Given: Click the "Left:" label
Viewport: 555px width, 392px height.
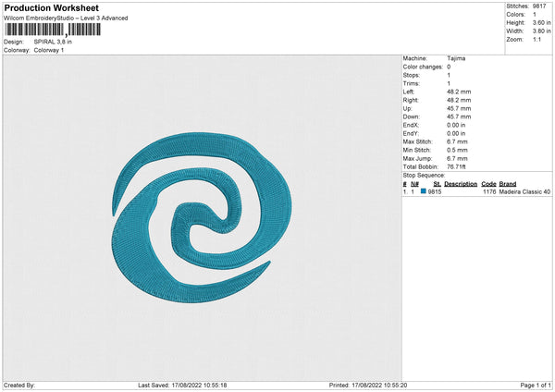Looking at the screenshot, I should [x=409, y=92].
